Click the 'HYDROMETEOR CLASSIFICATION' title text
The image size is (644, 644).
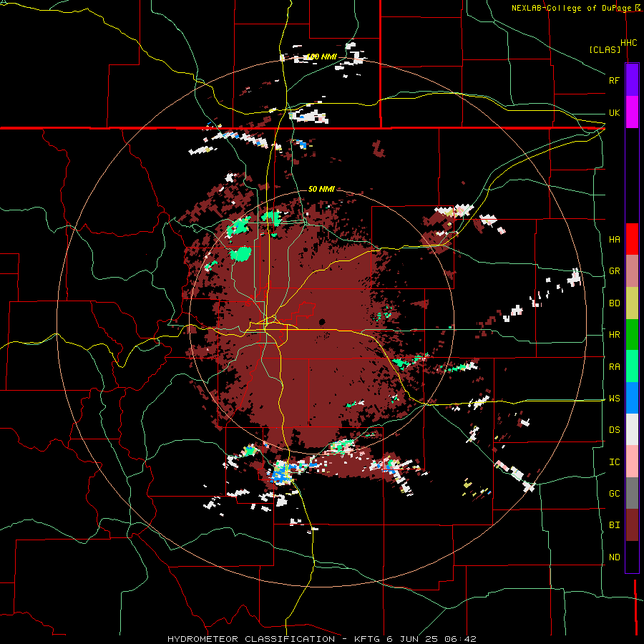(251, 639)
